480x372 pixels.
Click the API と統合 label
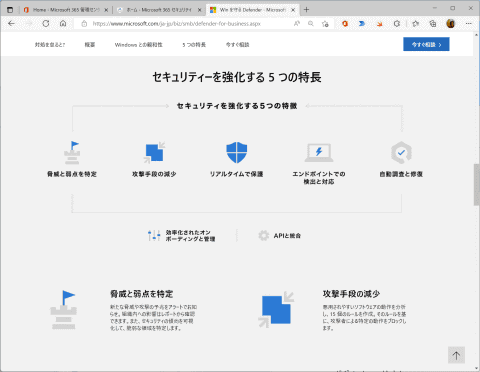287,236
